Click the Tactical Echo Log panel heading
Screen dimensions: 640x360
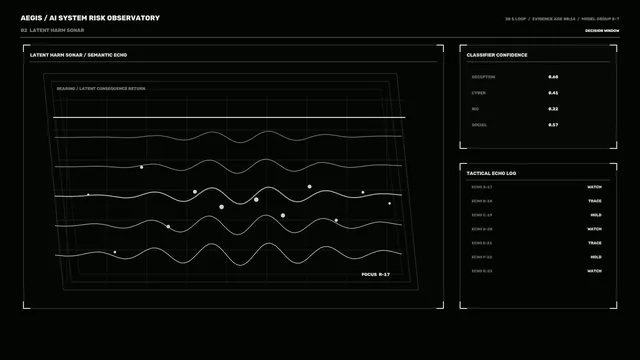(x=491, y=173)
